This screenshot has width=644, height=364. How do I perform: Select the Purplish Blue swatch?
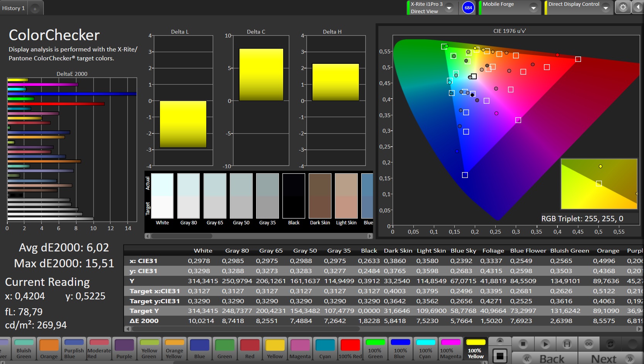pyautogui.click(x=74, y=348)
